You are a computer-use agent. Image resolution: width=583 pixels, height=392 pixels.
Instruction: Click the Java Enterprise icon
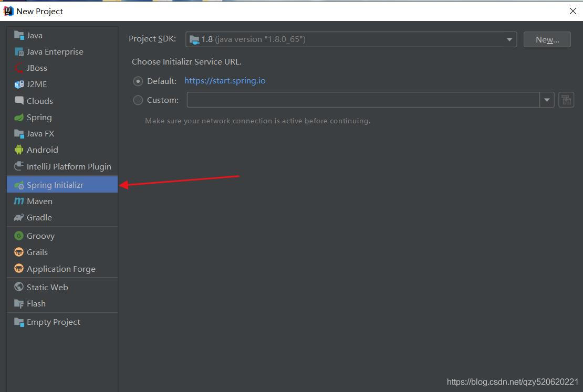click(19, 51)
